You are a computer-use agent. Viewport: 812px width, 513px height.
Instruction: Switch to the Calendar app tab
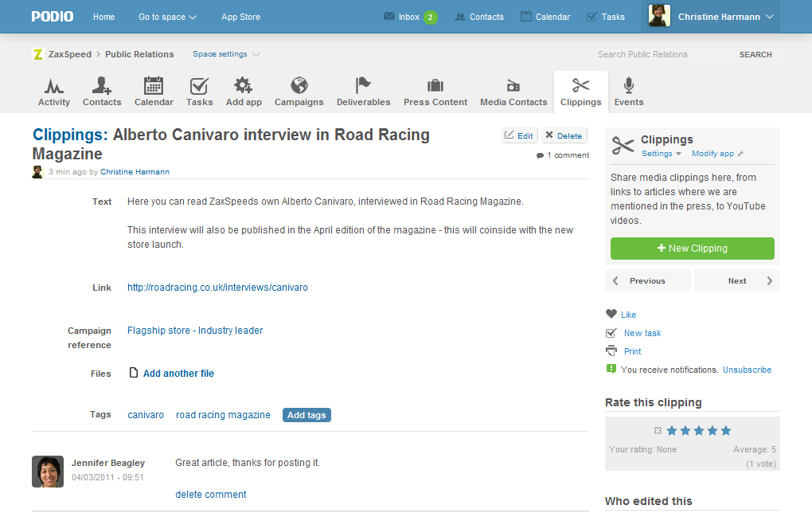154,92
